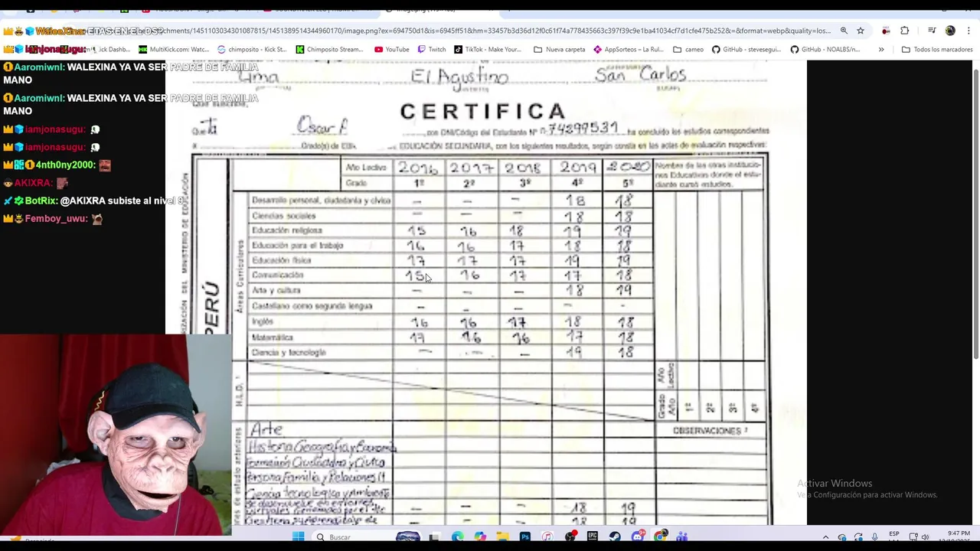The width and height of the screenshot is (980, 551).
Task: Open Copilot from the taskbar
Action: coord(480,537)
